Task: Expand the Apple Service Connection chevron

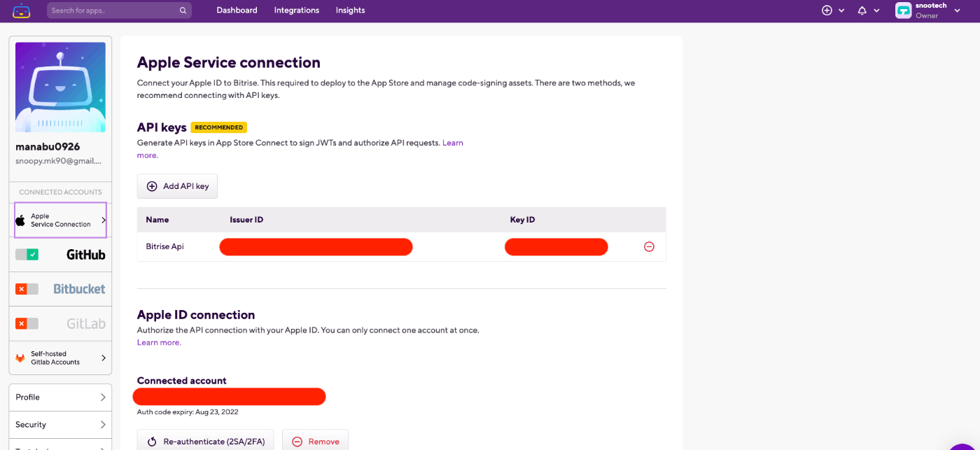Action: point(103,220)
